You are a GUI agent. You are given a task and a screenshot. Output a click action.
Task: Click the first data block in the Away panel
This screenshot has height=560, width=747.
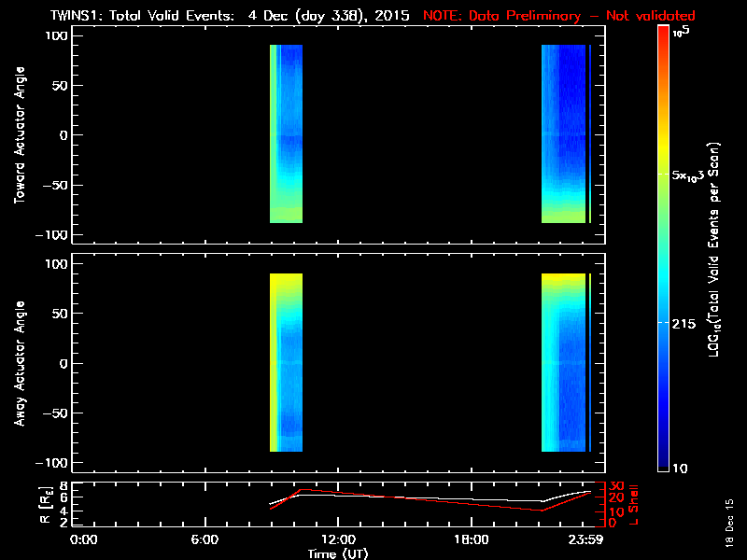click(286, 362)
